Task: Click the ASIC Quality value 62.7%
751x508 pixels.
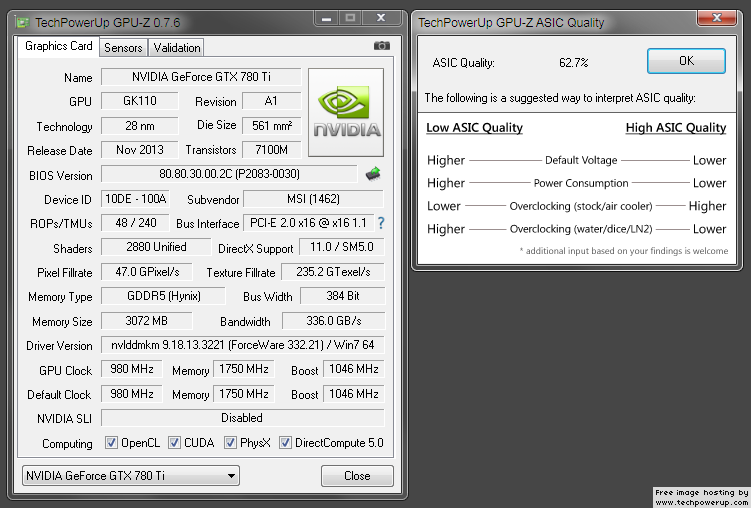Action: point(573,63)
